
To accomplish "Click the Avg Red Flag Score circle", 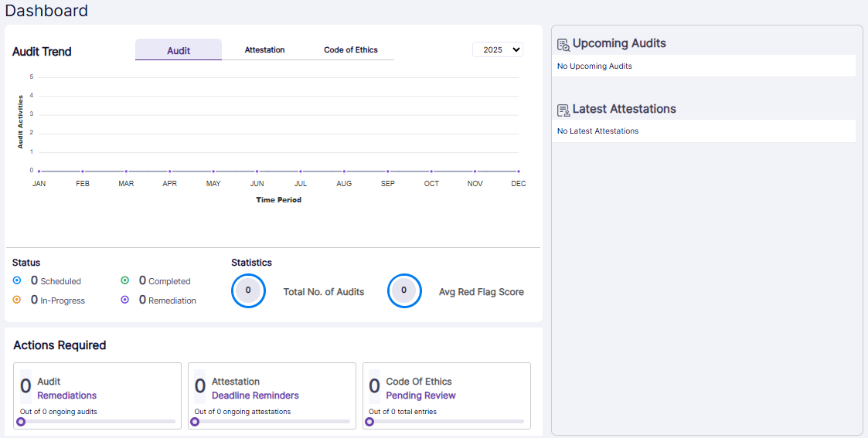I will click(x=405, y=290).
